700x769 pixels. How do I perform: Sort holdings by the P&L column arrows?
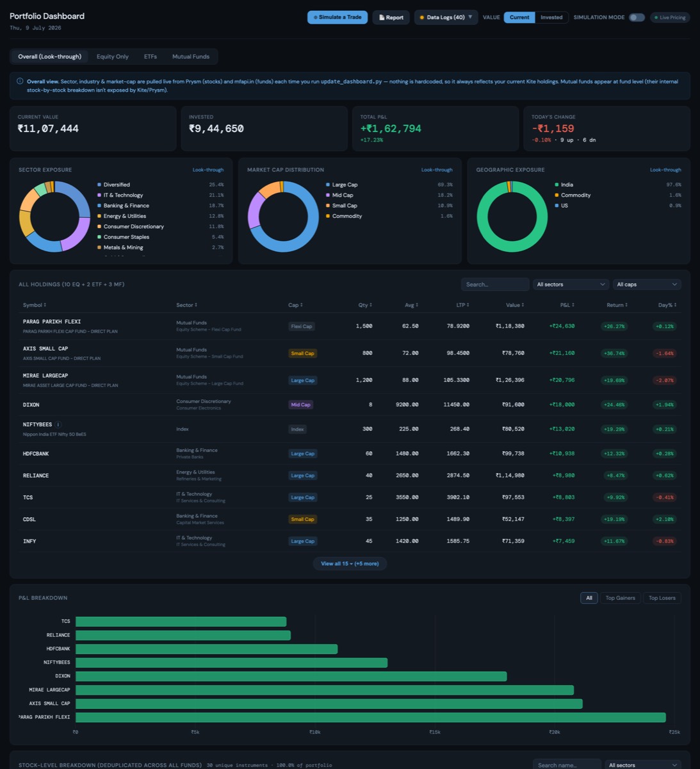[573, 305]
